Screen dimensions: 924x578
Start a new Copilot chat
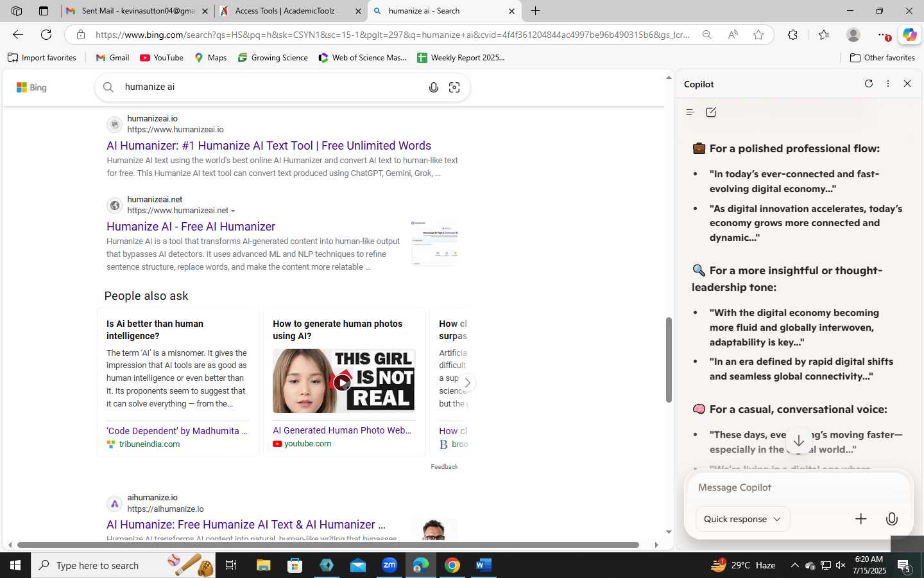tap(711, 112)
